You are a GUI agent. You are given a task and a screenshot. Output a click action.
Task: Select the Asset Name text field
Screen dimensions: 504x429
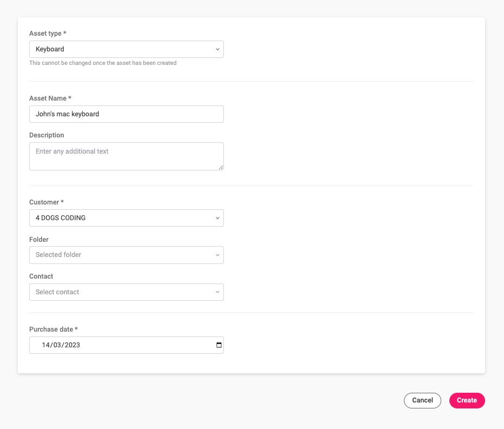click(x=126, y=114)
